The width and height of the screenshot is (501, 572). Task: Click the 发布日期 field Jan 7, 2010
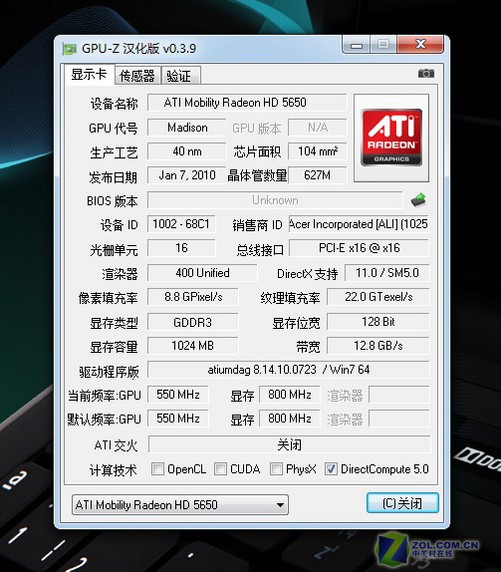click(x=186, y=175)
